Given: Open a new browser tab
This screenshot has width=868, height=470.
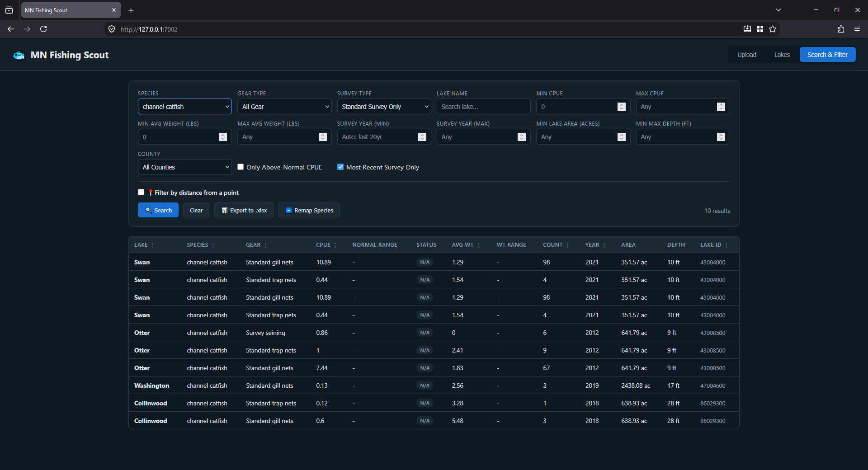Looking at the screenshot, I should point(131,10).
